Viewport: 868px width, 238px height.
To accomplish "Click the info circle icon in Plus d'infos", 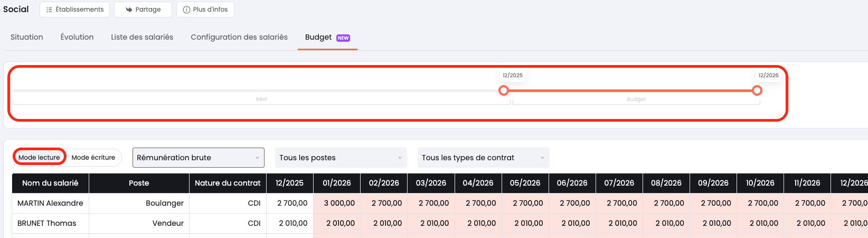I will tap(186, 10).
